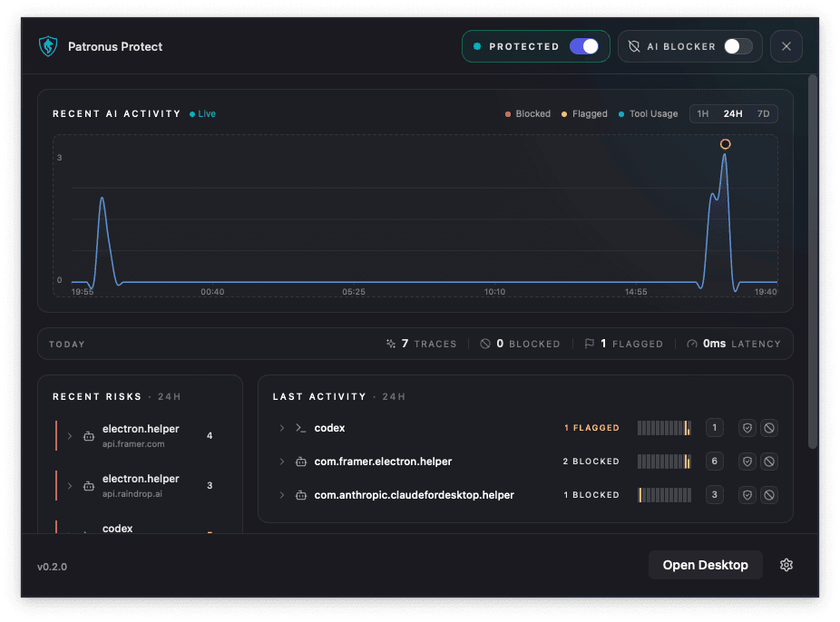Click the 0ms LATENCY stat
Image resolution: width=840 pixels, height=622 pixels.
[x=734, y=344]
